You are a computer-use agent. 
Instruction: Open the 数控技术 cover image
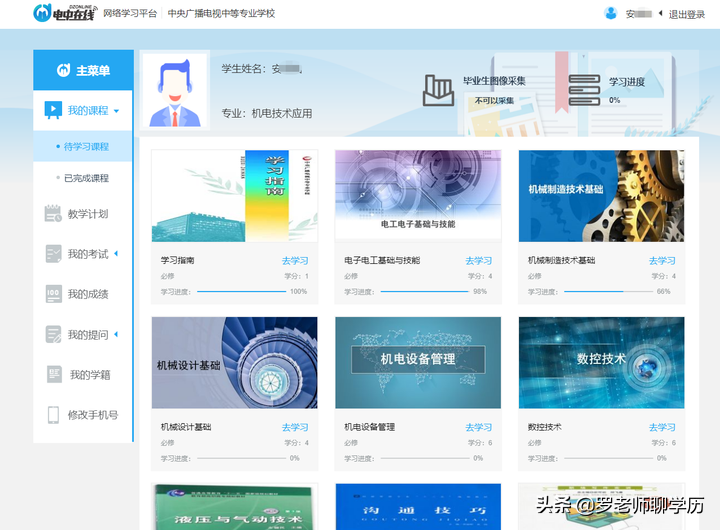[x=602, y=362]
